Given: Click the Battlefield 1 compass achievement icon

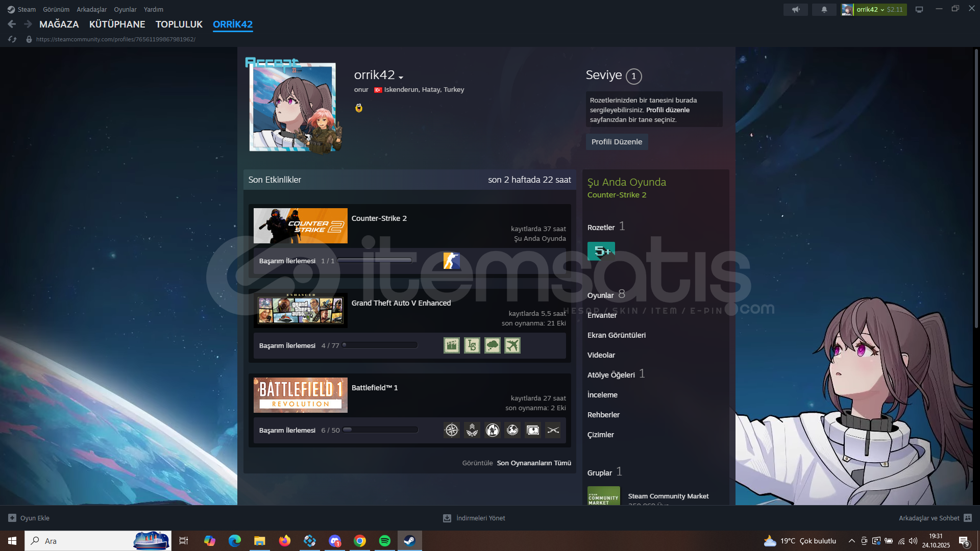Looking at the screenshot, I should tap(451, 430).
